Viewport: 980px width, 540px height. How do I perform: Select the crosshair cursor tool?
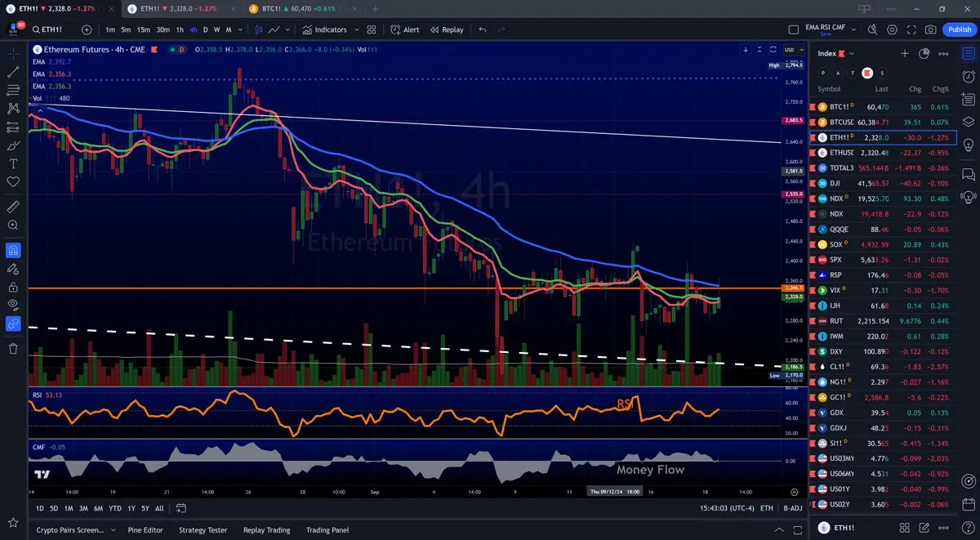point(13,53)
